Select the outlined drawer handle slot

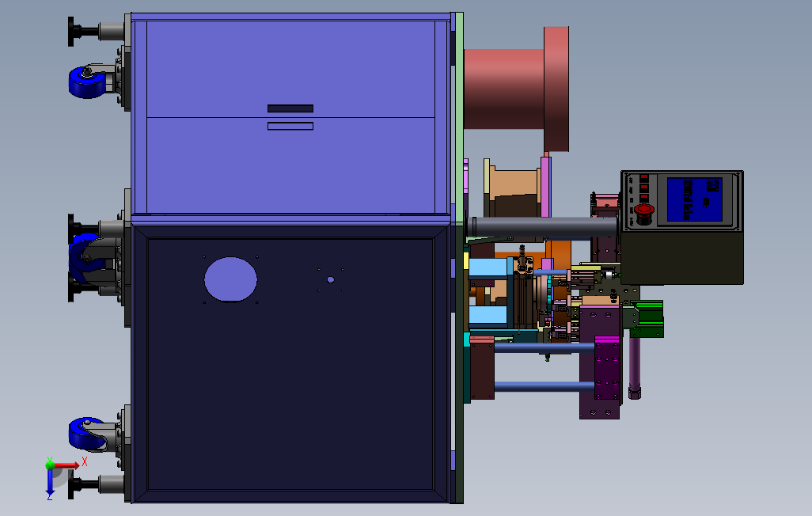pyautogui.click(x=290, y=126)
